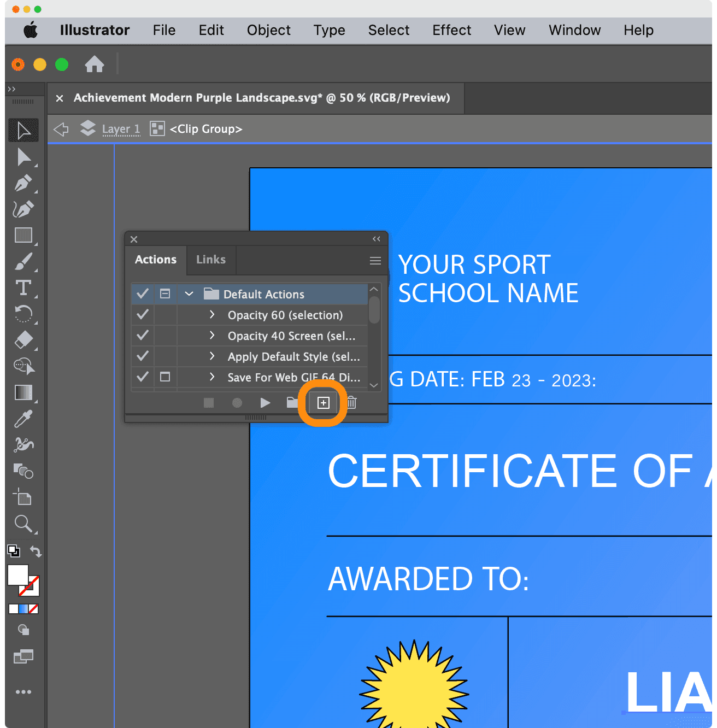Select the Shape Builder tool

(23, 366)
